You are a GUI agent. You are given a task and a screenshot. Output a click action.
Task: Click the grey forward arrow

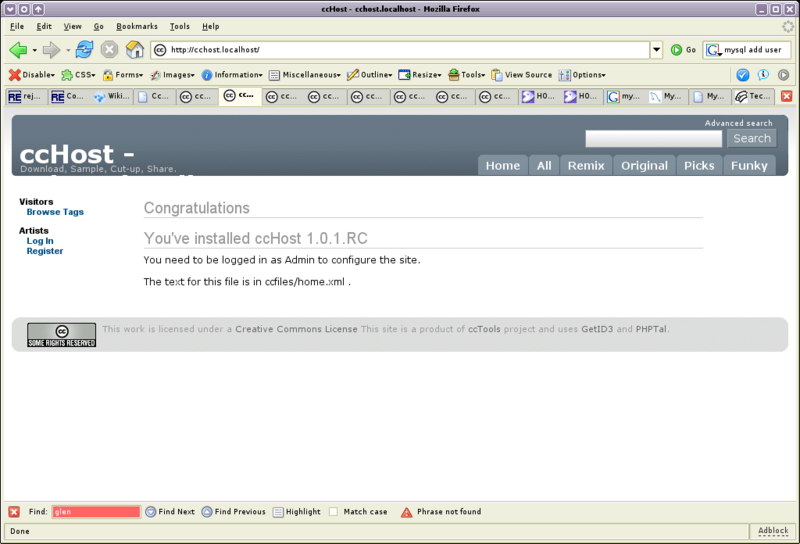click(x=51, y=50)
